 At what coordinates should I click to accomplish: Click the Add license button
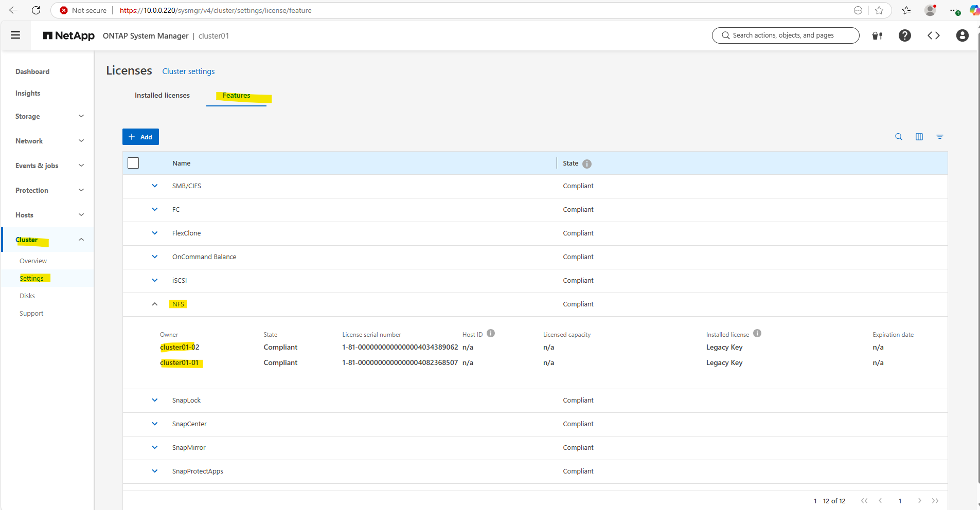140,137
